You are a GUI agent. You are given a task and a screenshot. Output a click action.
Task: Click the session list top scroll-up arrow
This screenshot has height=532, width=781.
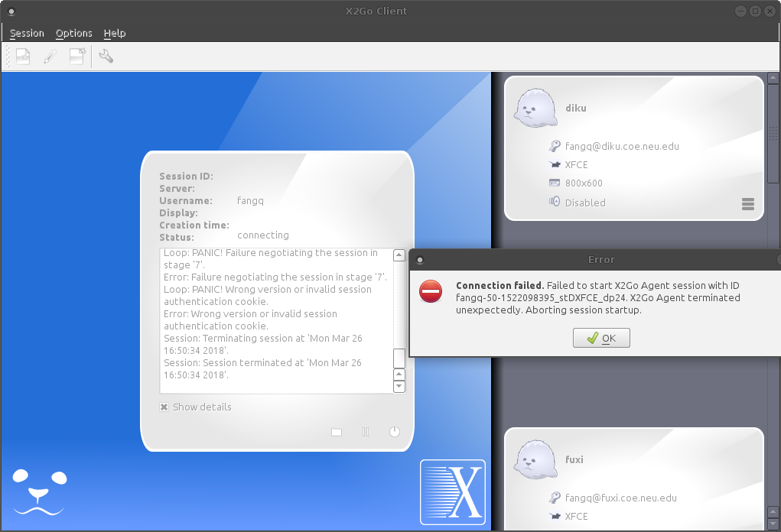coord(773,78)
